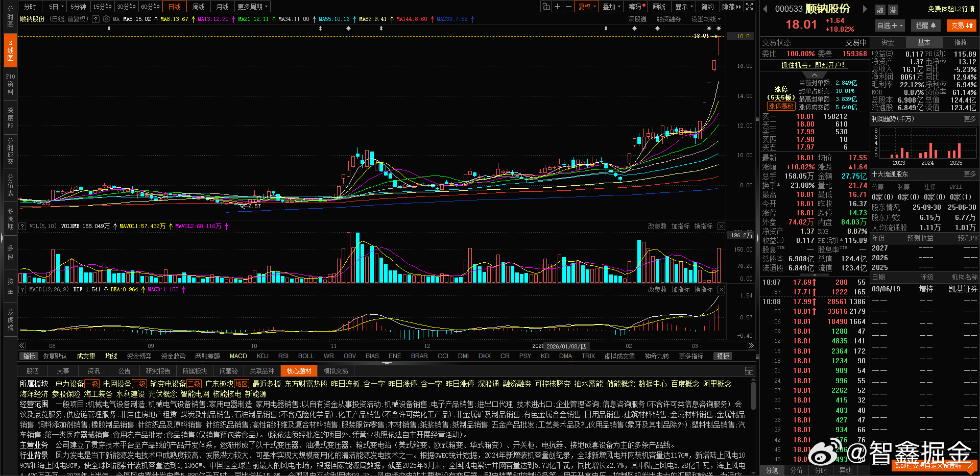
Task: Open the "?" help icon in VOL panel
Action: point(22,226)
